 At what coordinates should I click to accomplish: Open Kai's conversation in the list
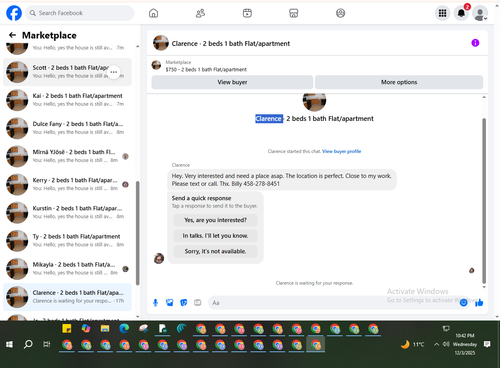click(67, 100)
